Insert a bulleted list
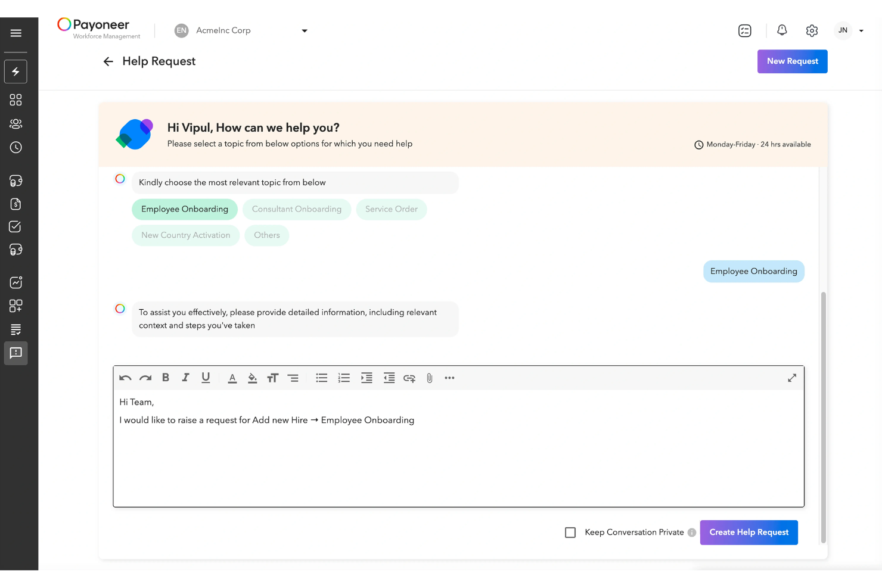The height and width of the screenshot is (588, 882). point(322,378)
